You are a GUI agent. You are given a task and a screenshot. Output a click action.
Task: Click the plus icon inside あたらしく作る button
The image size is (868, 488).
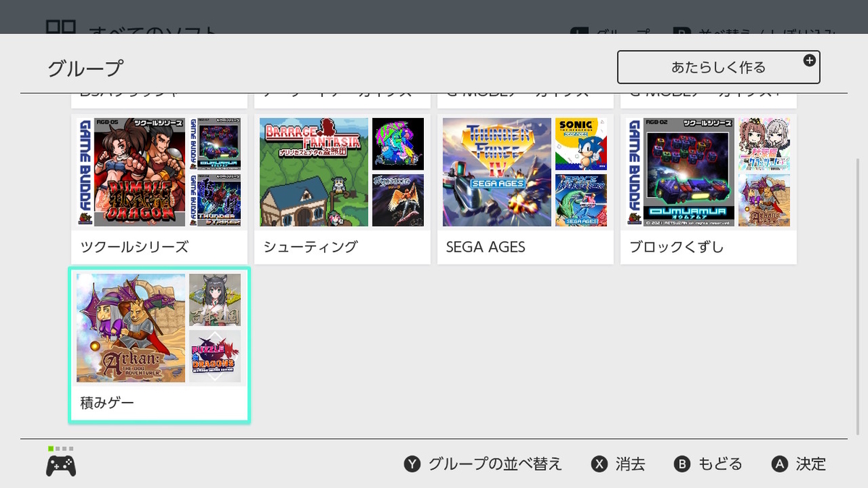809,61
